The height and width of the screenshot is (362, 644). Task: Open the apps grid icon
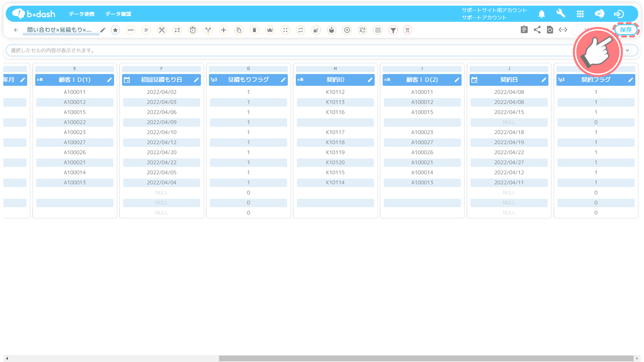tap(580, 14)
